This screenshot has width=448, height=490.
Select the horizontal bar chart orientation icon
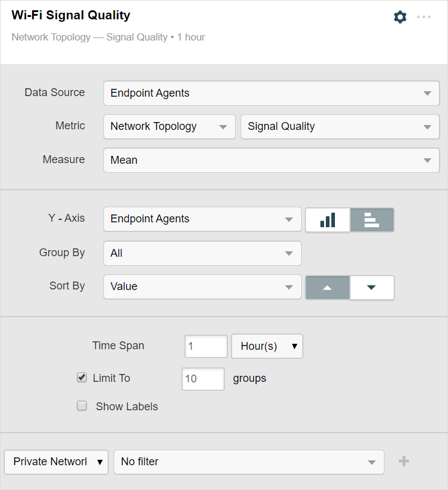pos(372,220)
